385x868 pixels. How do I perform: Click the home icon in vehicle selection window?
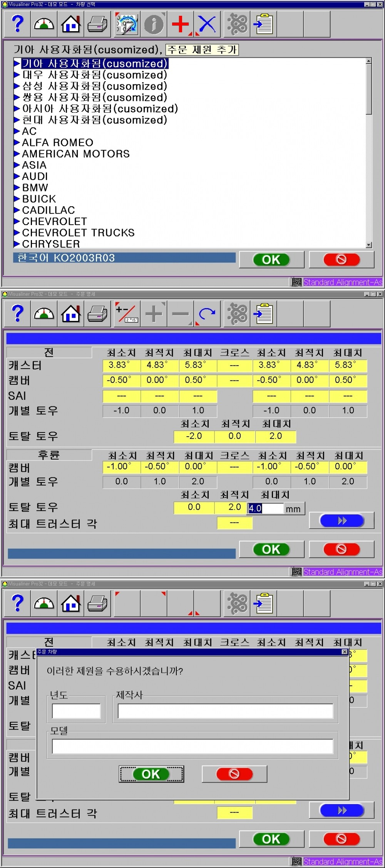[x=71, y=24]
